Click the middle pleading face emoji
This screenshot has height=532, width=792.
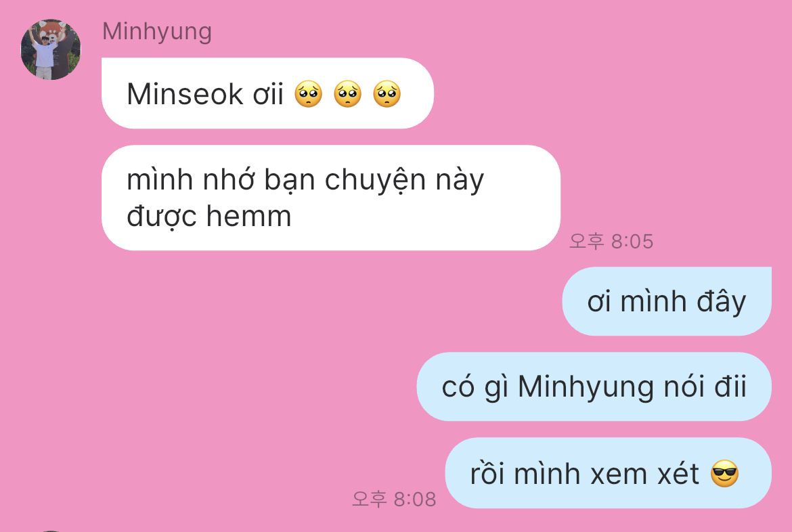point(347,94)
